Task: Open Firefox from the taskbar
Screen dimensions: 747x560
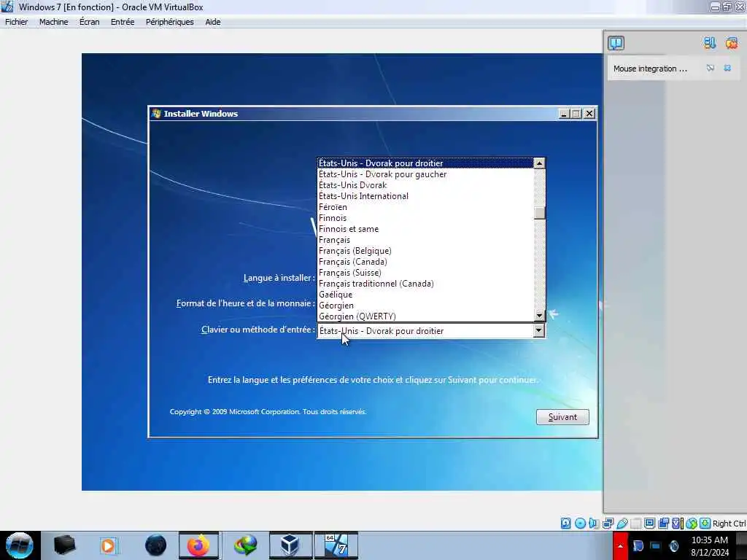Action: click(198, 545)
